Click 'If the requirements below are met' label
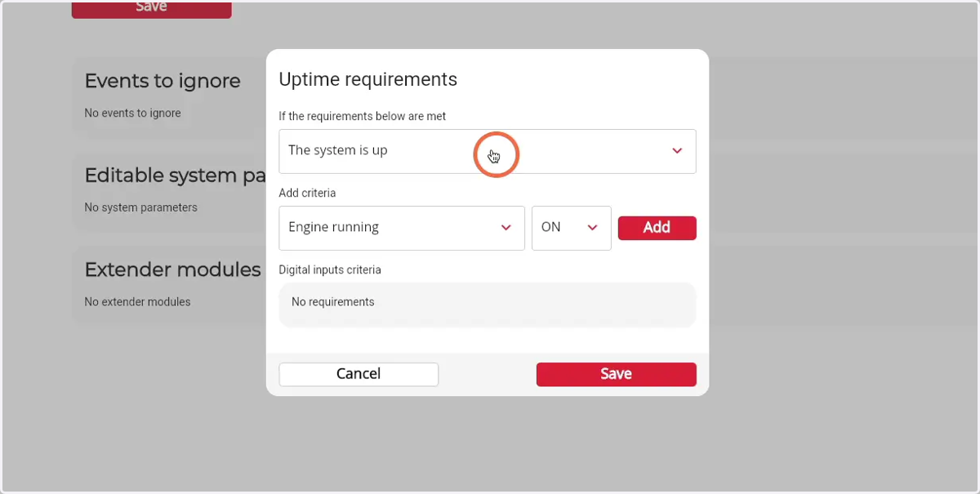The width and height of the screenshot is (980, 494). pos(363,116)
